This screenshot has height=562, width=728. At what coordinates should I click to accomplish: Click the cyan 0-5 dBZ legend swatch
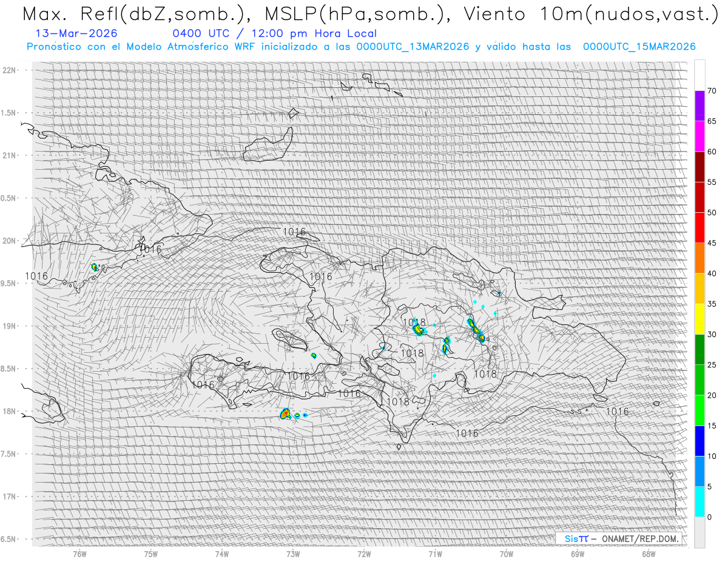pyautogui.click(x=699, y=501)
